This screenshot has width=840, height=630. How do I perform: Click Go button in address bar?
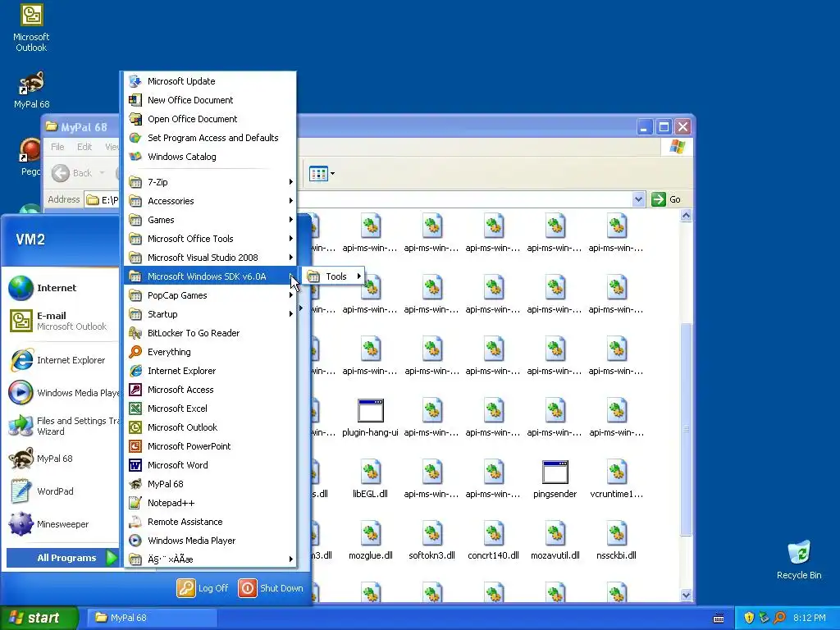[666, 199]
